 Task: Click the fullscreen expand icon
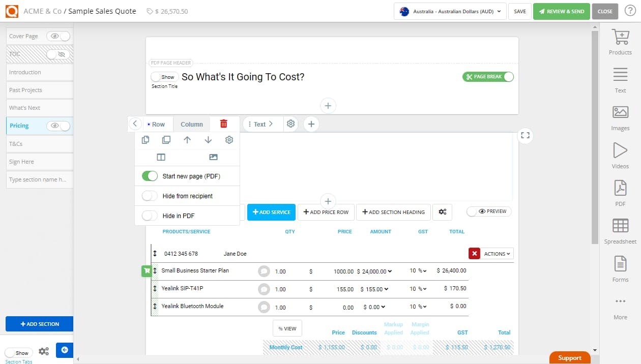[525, 135]
